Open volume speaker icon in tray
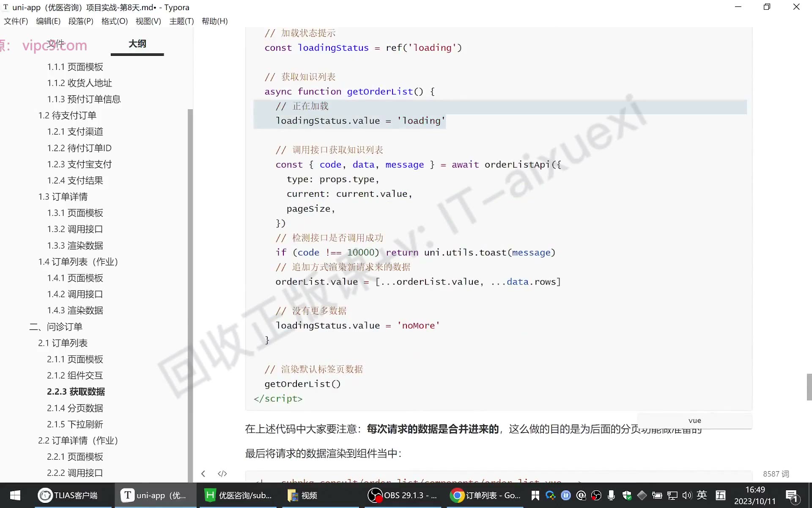The width and height of the screenshot is (812, 508). tap(687, 495)
